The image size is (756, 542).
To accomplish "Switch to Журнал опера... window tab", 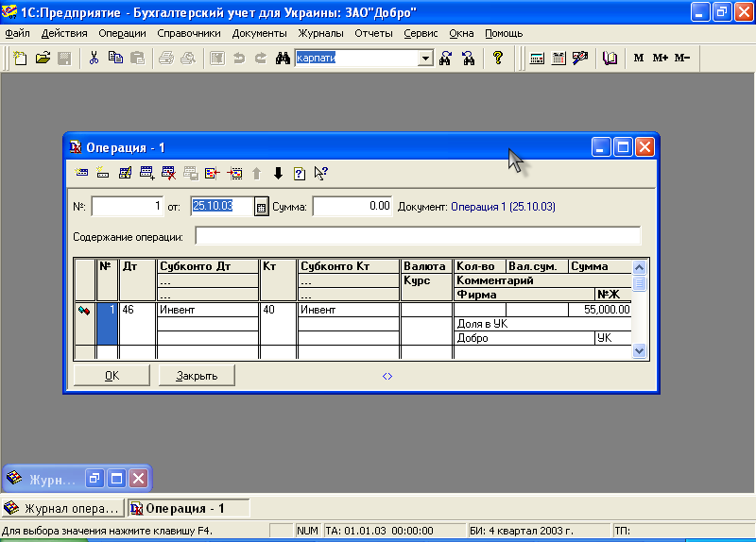I will pyautogui.click(x=62, y=508).
